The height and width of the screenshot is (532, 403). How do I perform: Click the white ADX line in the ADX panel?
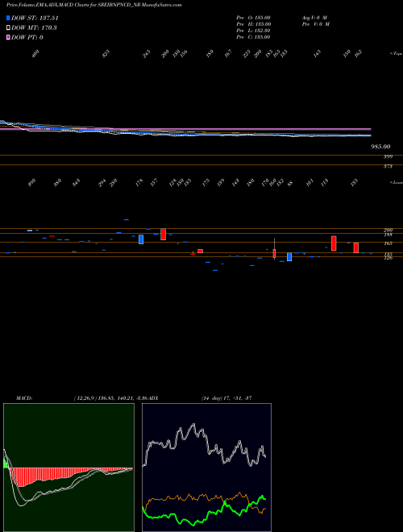coord(193,424)
